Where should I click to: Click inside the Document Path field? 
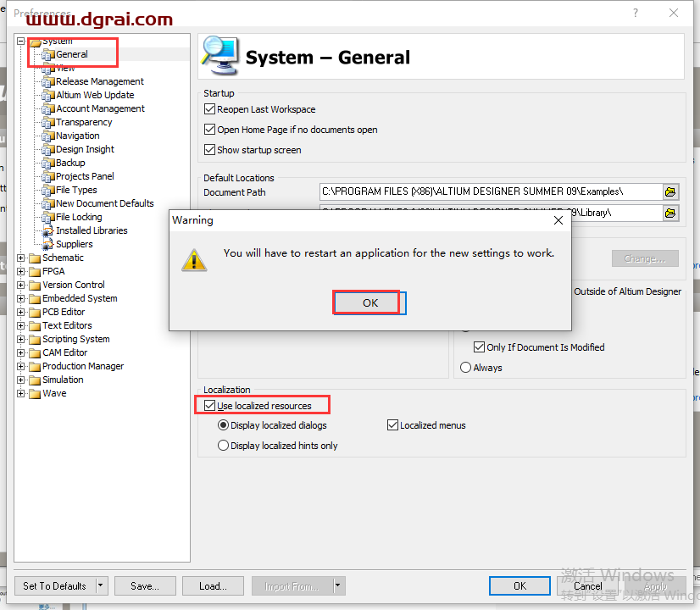pyautogui.click(x=489, y=192)
